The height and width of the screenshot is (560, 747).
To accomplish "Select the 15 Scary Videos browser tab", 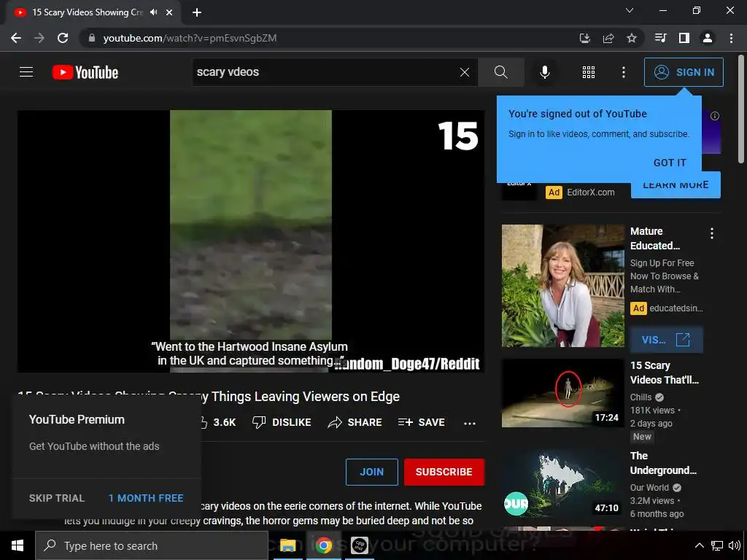I will click(x=93, y=12).
